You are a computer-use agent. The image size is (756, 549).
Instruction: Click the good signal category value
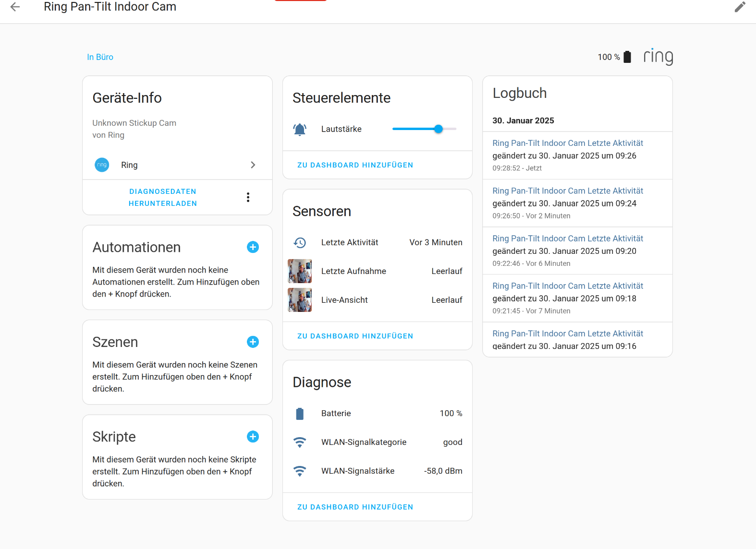tap(452, 442)
